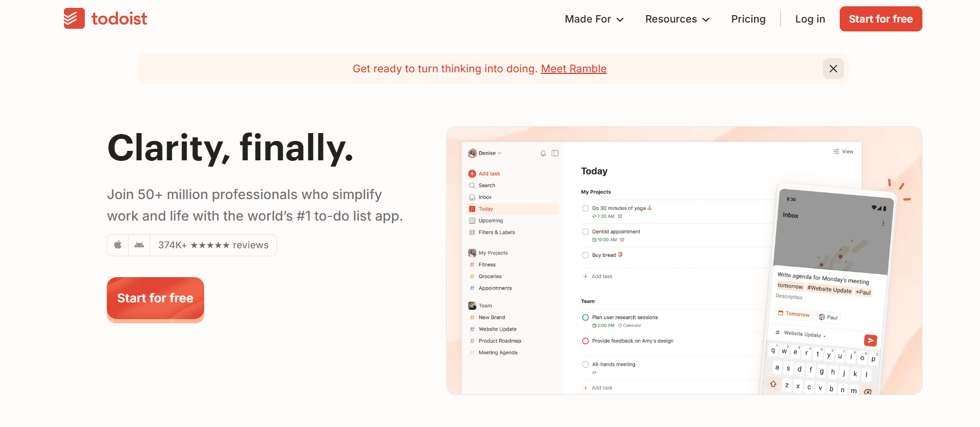
Task: Click the red send arrow on phone
Action: [870, 341]
